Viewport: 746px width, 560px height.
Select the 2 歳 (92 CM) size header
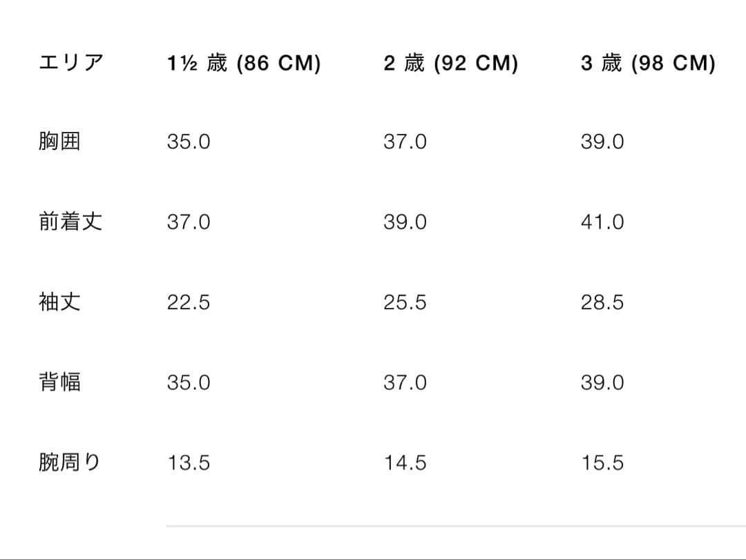(x=450, y=64)
